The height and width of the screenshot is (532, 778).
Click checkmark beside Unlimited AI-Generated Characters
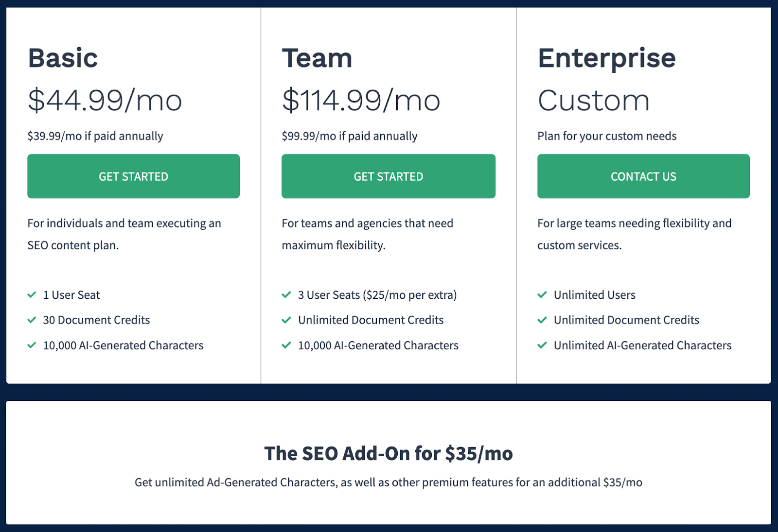(x=542, y=345)
